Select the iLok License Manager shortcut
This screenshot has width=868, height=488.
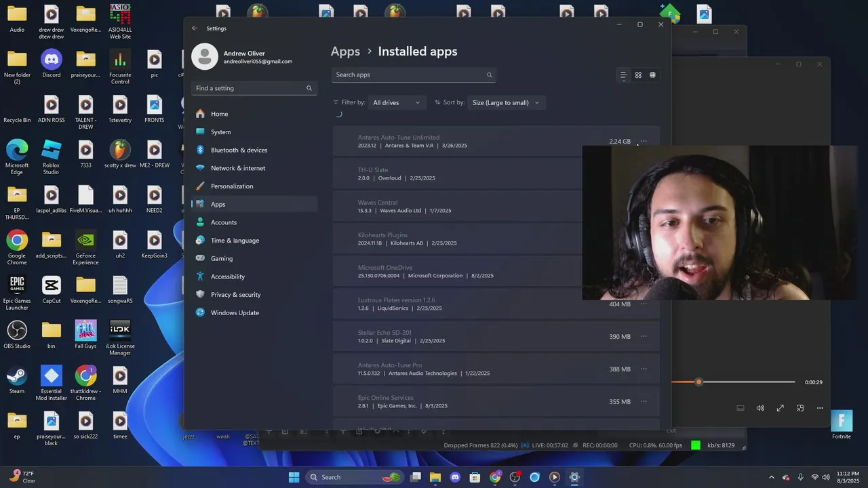click(x=120, y=338)
